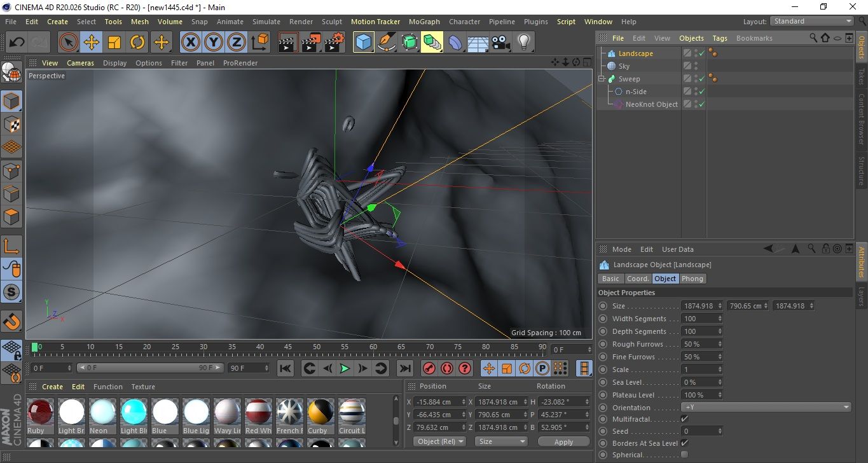Image resolution: width=868 pixels, height=463 pixels.
Task: Open the Layout Standard dropdown
Action: (x=811, y=21)
